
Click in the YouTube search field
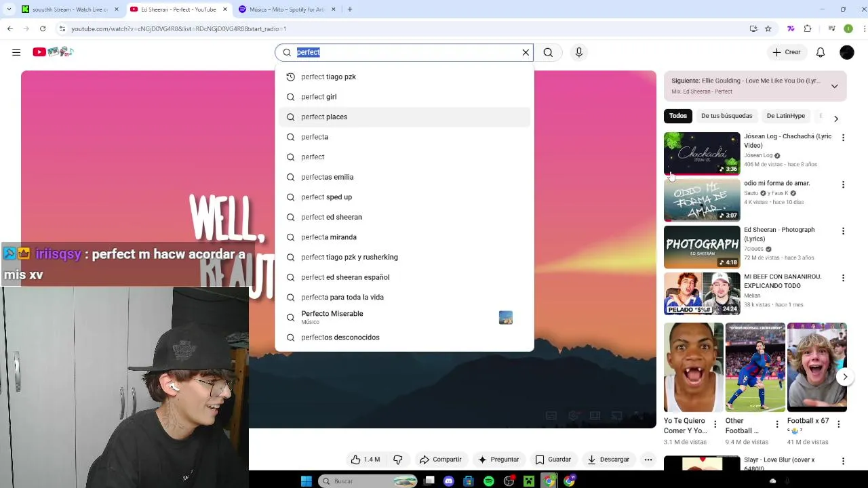[403, 52]
